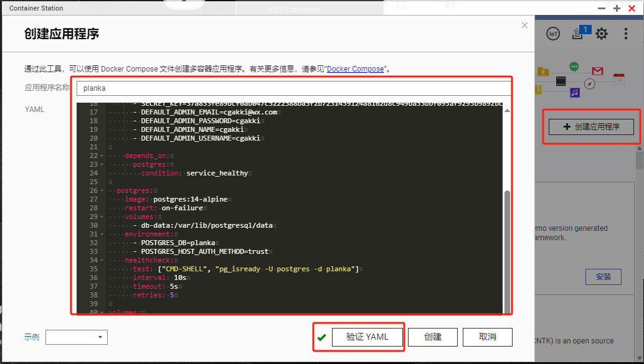This screenshot has height=364, width=644.
Task: Click the DEFAULT_ADMIN_USERNAME=cgakki line
Action: [201, 138]
